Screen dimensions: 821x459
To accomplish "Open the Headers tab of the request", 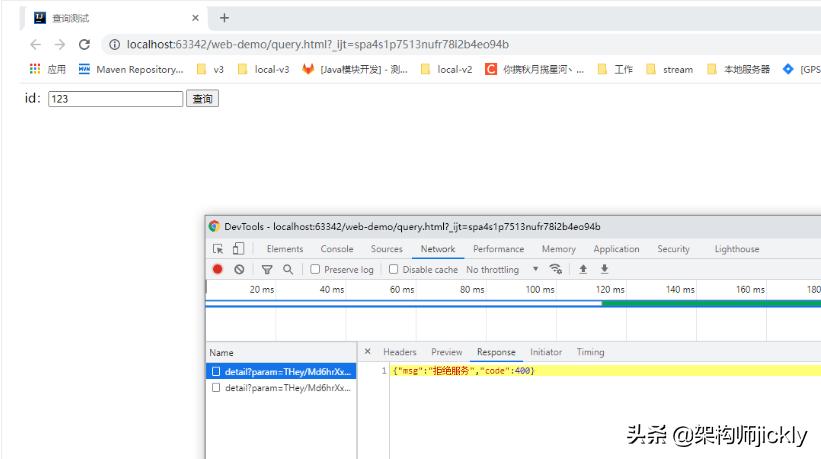I will 400,352.
